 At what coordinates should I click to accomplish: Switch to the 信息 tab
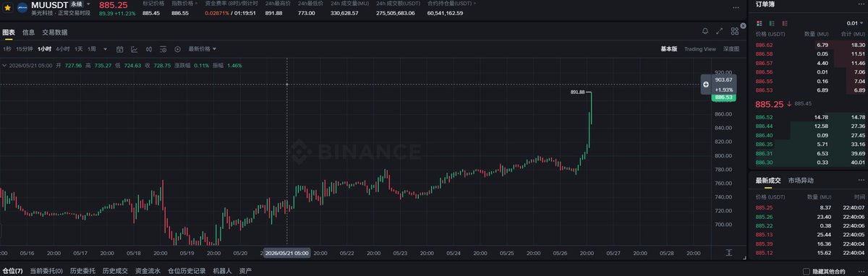(29, 32)
